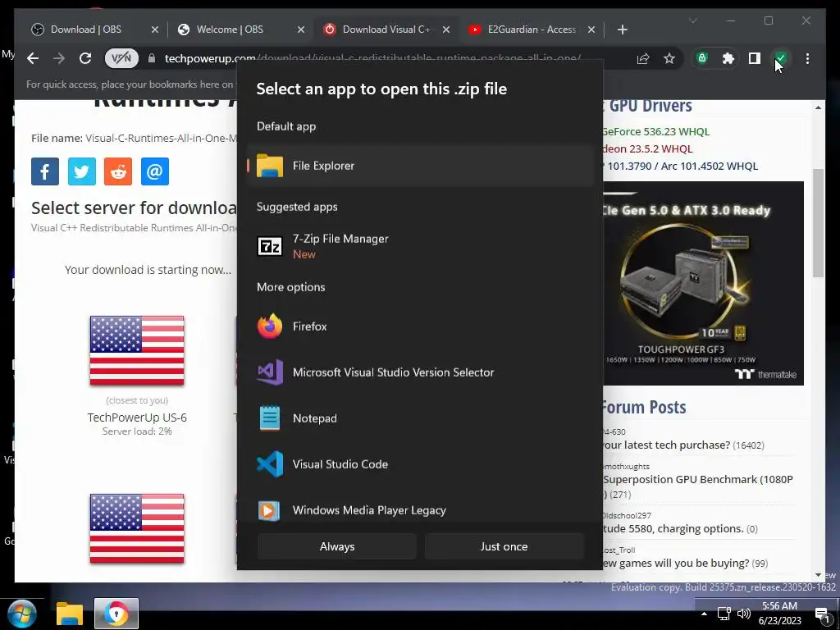This screenshot has width=840, height=630.
Task: Open a new browser tab
Action: click(x=623, y=30)
